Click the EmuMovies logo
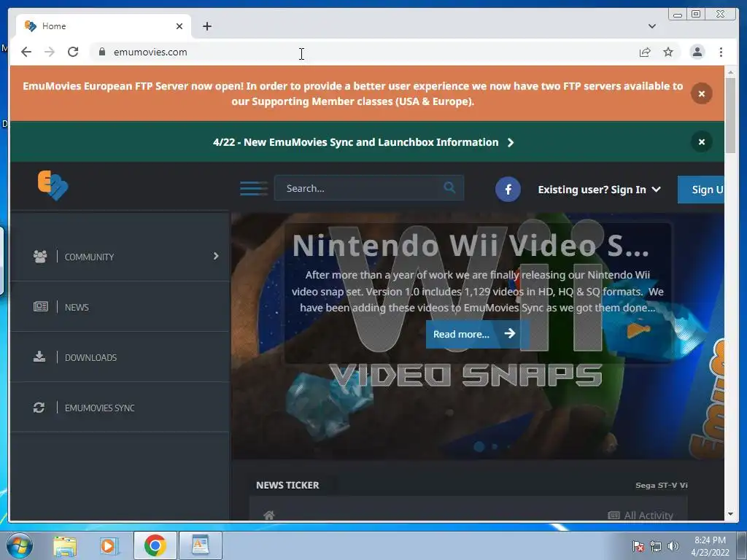 click(53, 185)
